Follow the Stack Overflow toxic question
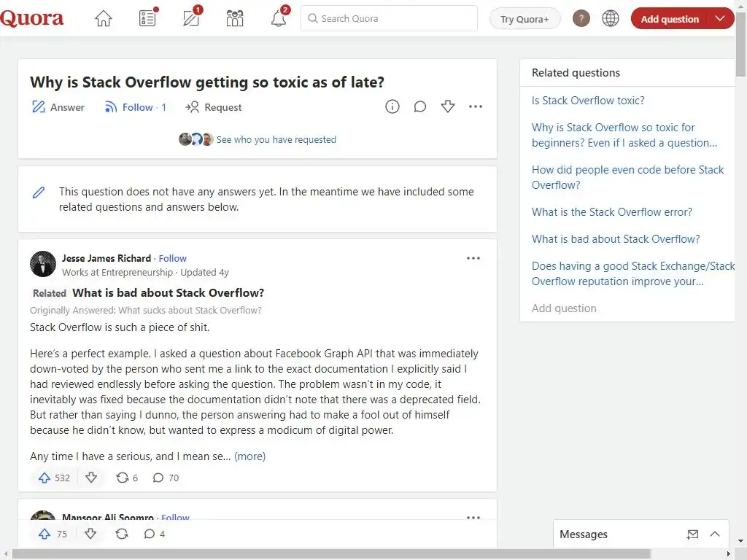The height and width of the screenshot is (560, 747). [135, 107]
